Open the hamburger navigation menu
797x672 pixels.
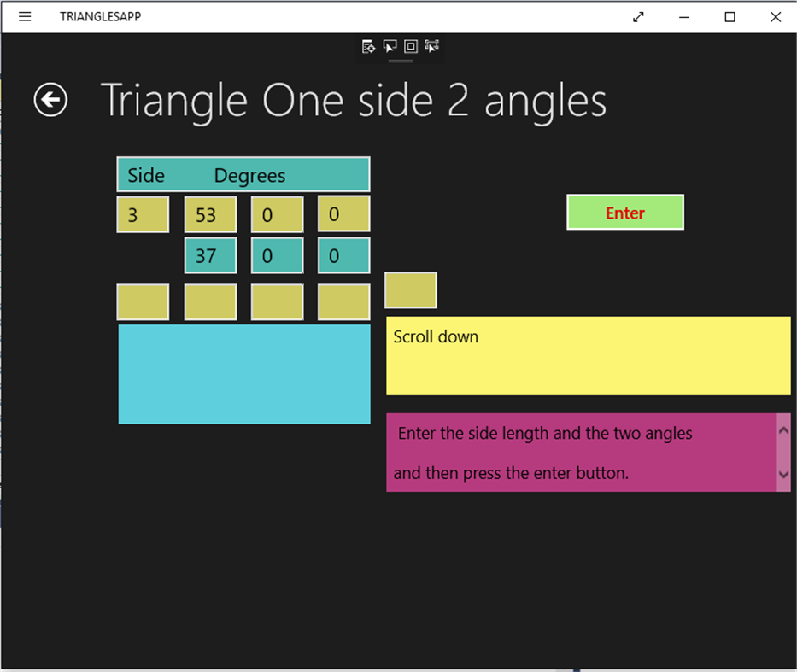[24, 16]
